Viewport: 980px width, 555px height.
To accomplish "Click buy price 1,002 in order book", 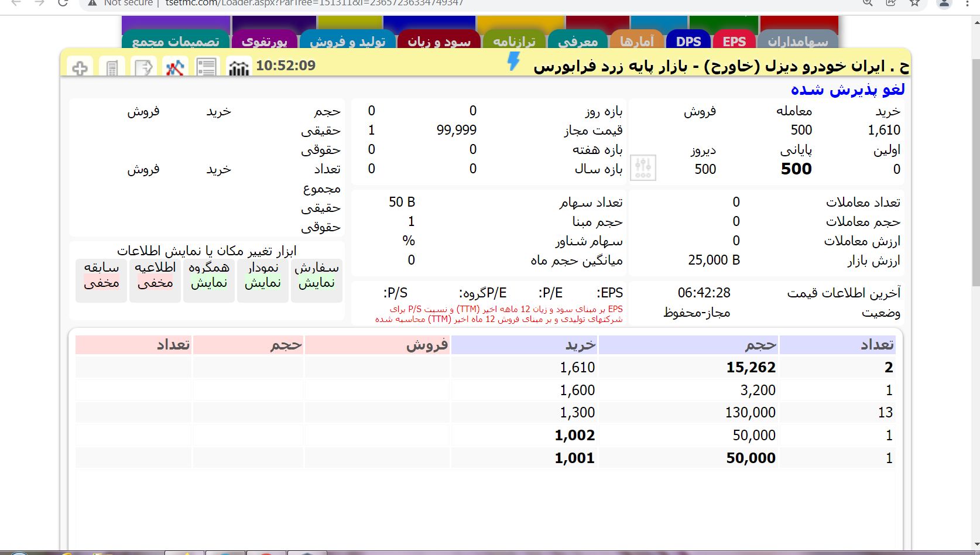I will pyautogui.click(x=575, y=435).
